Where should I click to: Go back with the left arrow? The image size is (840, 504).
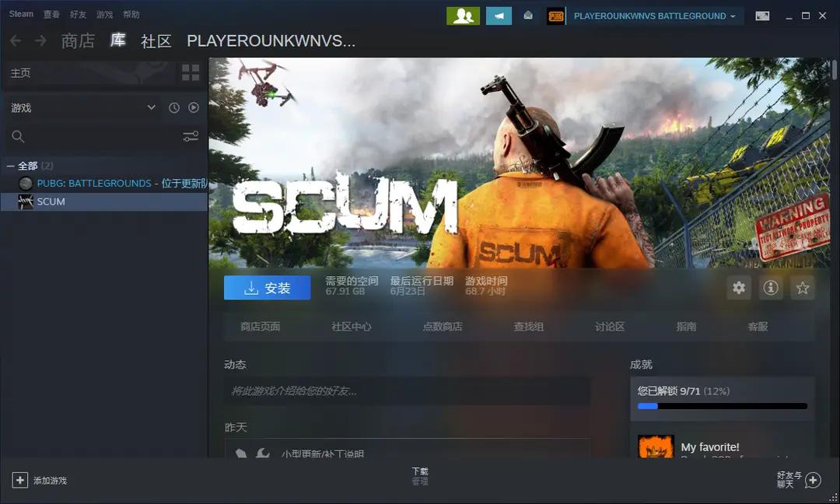point(16,40)
